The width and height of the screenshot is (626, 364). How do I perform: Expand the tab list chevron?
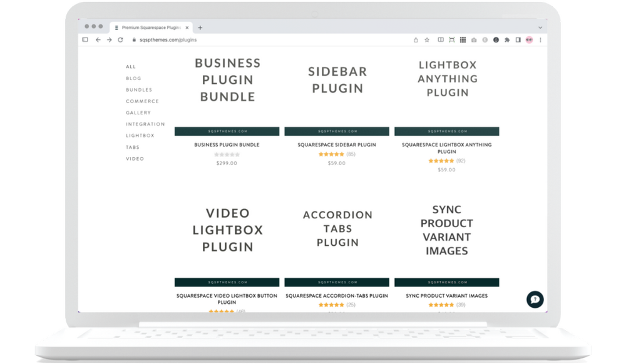(540, 28)
